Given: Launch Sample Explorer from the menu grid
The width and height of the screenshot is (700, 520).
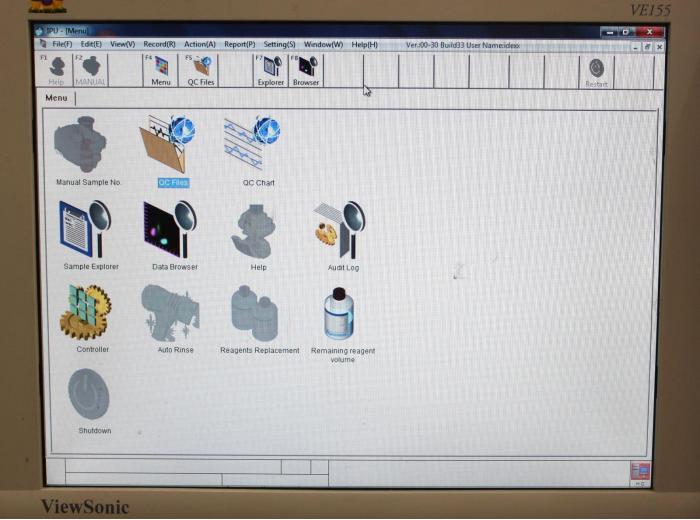Looking at the screenshot, I should click(x=86, y=229).
